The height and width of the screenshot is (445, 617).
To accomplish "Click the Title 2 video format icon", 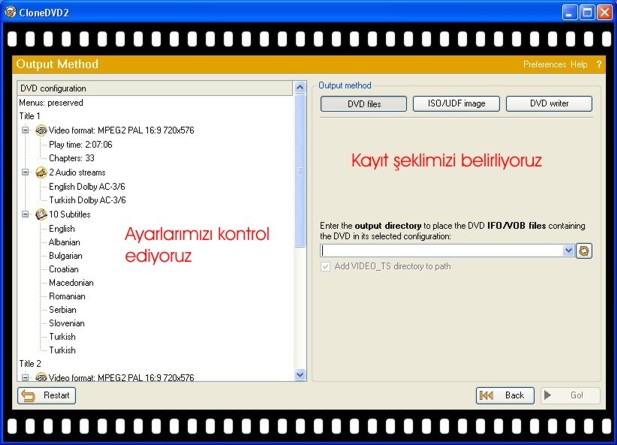I will [x=41, y=377].
